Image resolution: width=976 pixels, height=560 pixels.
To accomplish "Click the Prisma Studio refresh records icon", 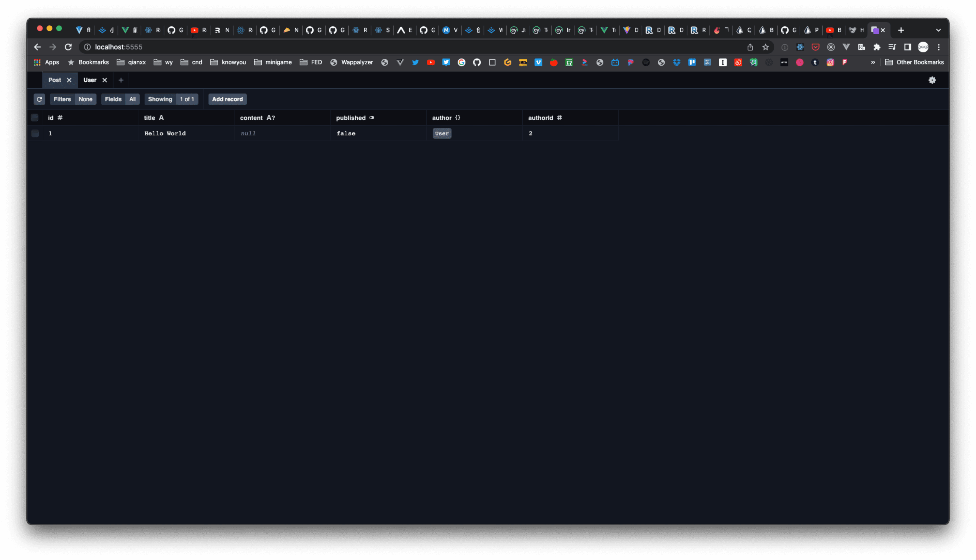I will [x=39, y=99].
